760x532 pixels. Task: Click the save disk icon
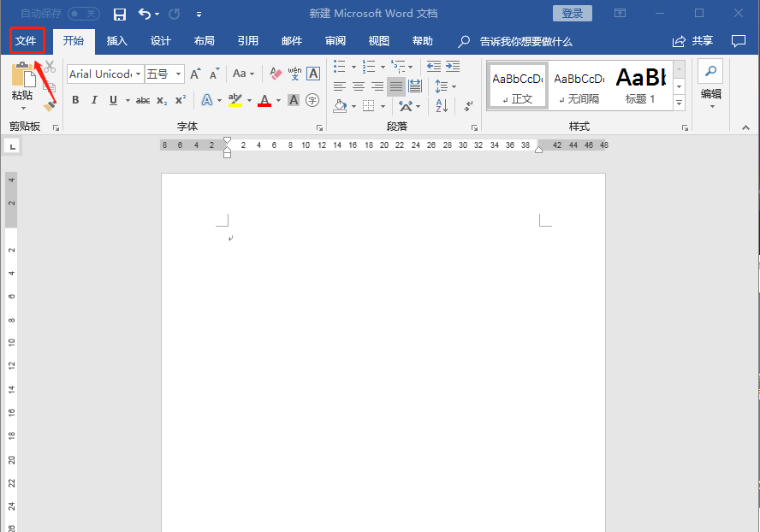click(x=120, y=15)
